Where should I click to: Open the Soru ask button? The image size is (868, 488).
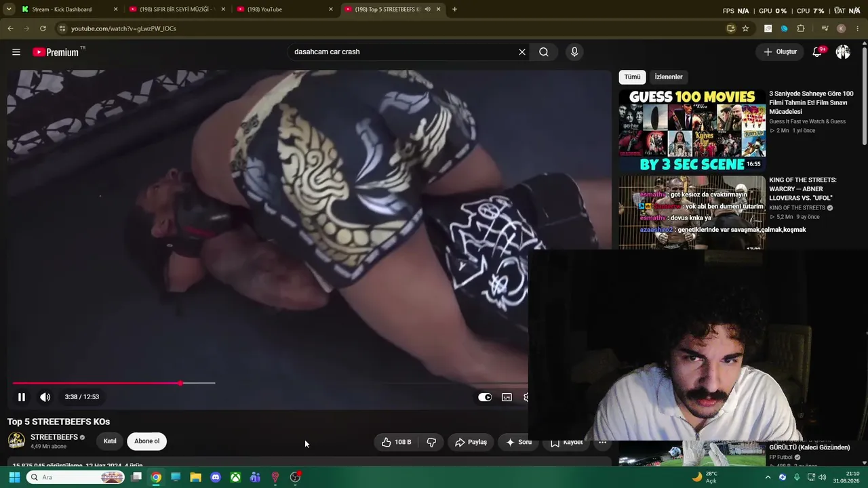pyautogui.click(x=519, y=442)
